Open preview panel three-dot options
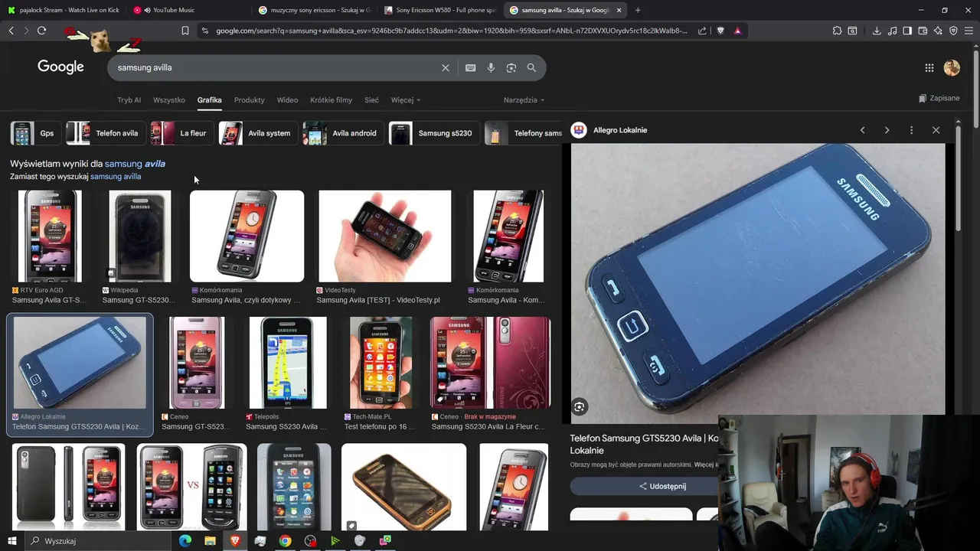The image size is (980, 551). coord(911,130)
